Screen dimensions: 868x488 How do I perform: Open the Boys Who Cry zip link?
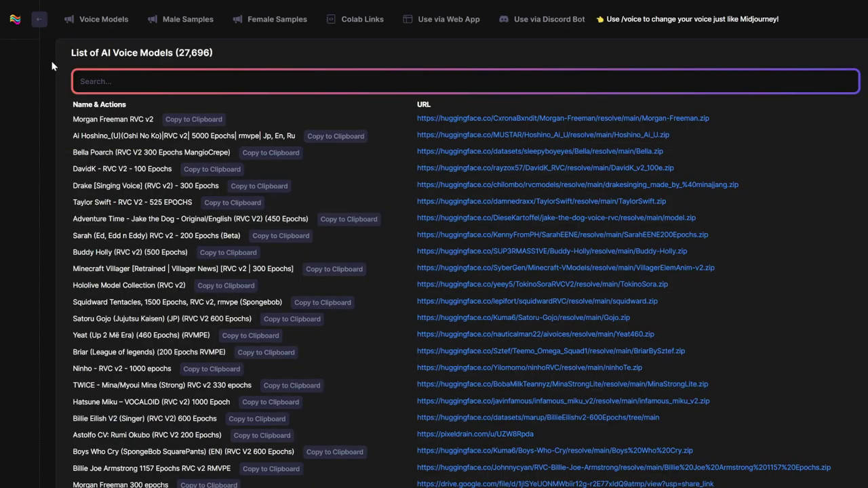coord(555,451)
